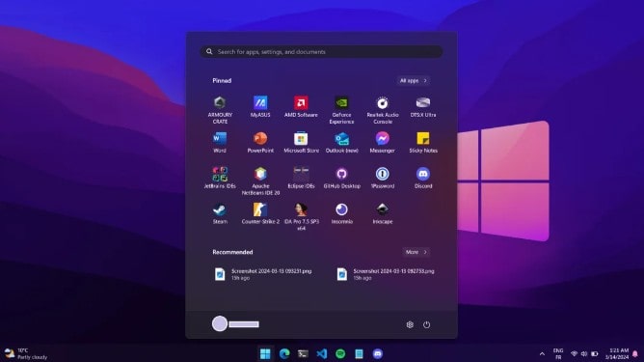The image size is (644, 362).
Task: Click the All apps button
Action: pyautogui.click(x=414, y=81)
